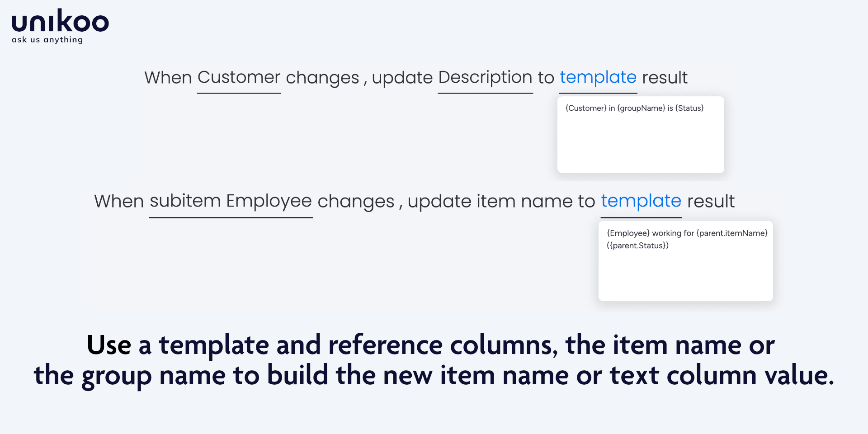
Task: Click inside the Customer groupName template box
Action: click(x=641, y=135)
